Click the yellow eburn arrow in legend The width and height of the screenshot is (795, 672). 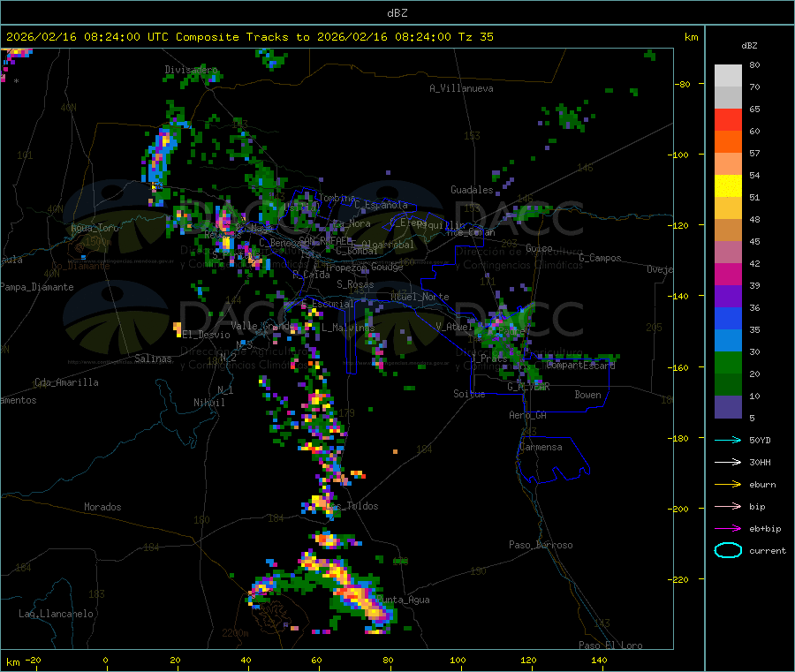728,485
